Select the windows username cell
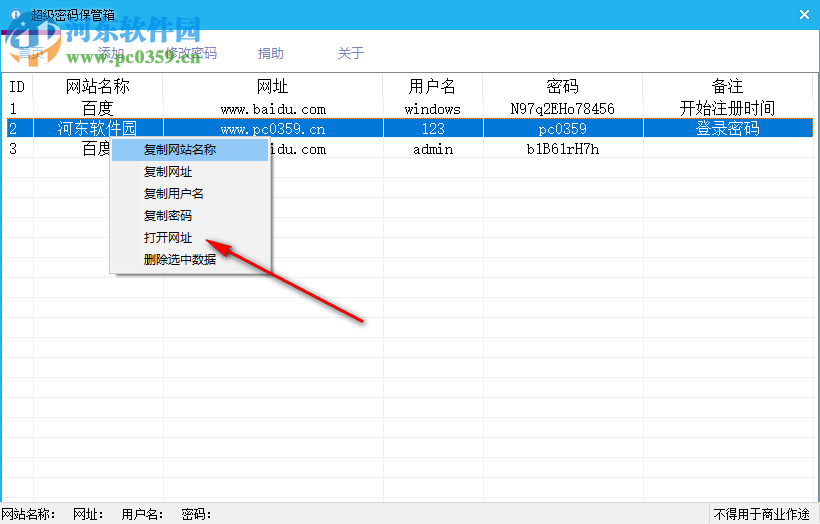Screen dimensions: 820x524 pyautogui.click(x=432, y=109)
